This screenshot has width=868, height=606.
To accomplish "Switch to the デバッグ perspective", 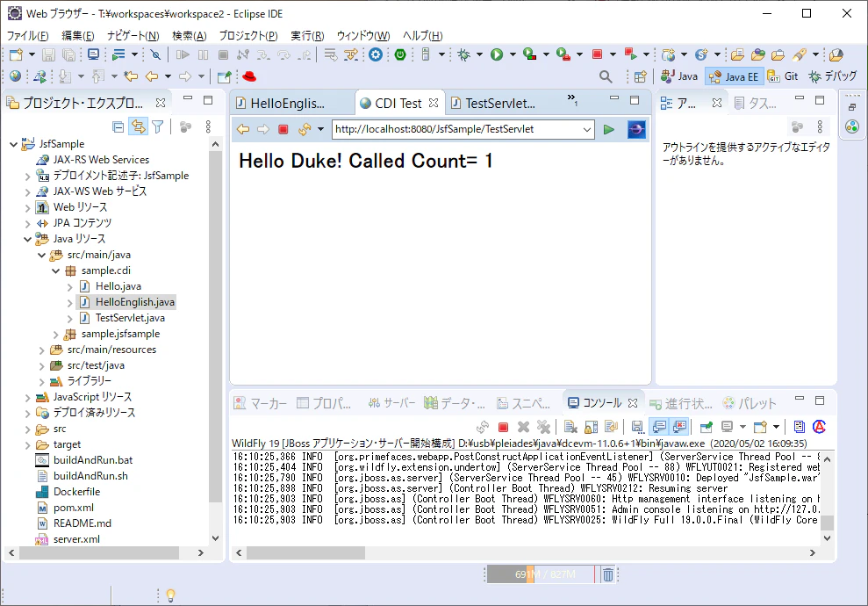I will 832,76.
